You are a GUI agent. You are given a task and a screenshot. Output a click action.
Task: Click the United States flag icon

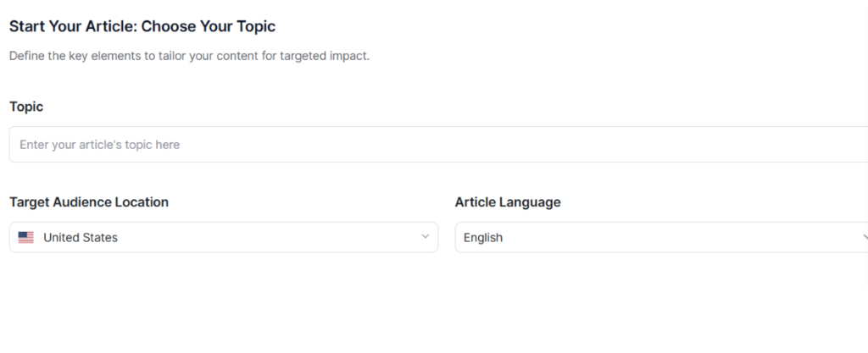point(26,238)
